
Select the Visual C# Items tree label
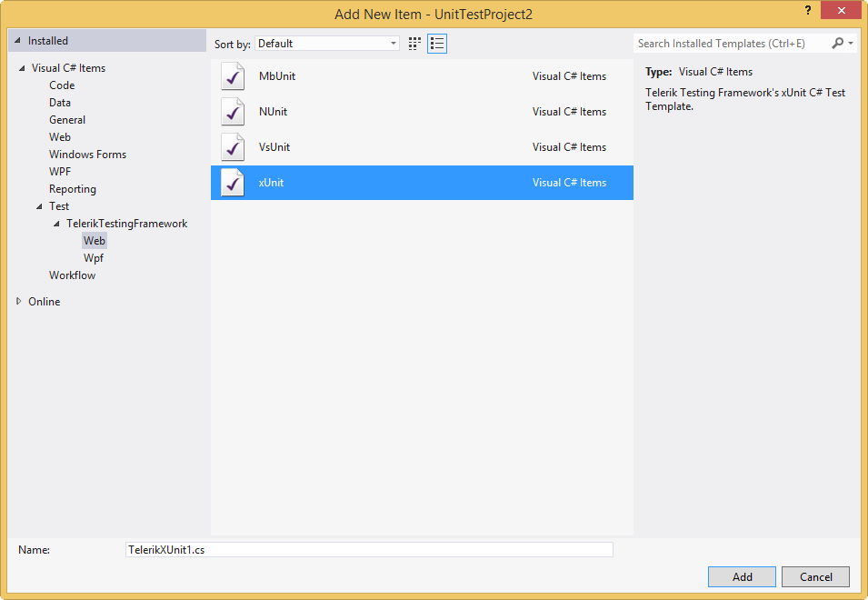pyautogui.click(x=69, y=68)
